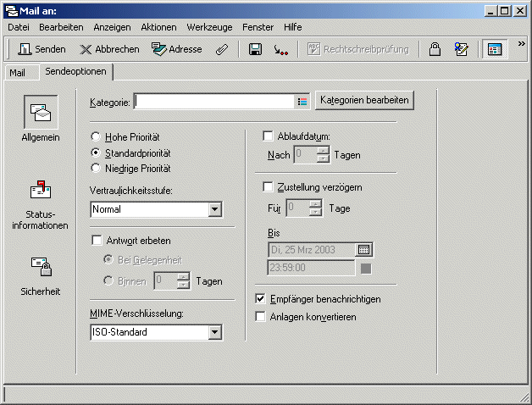532x405 pixels.
Task: Open Sicherheit options panel
Action: coord(41,267)
